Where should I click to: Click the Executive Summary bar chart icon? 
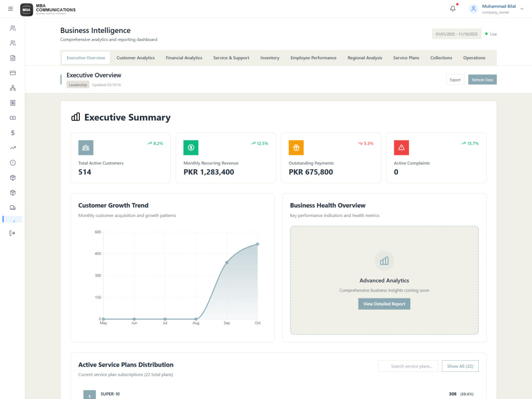(76, 117)
